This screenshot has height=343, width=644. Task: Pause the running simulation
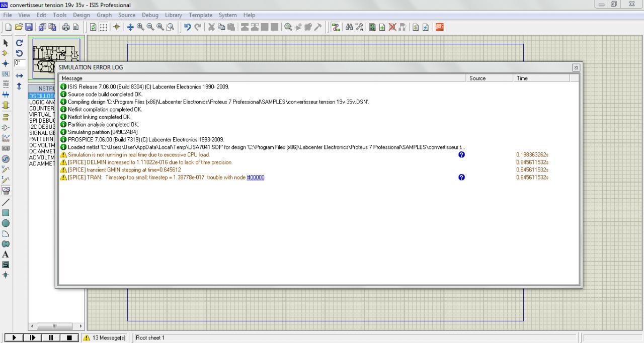point(50,338)
